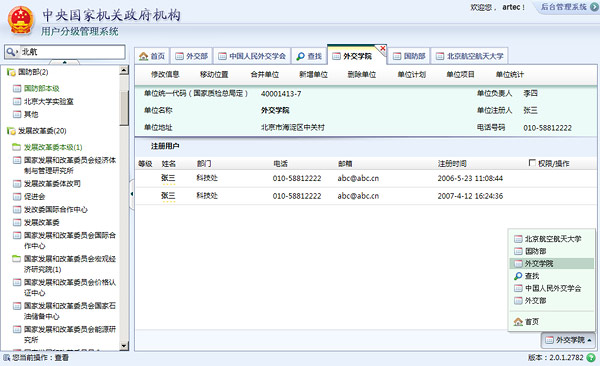Viewport: 600px width, 366px height.
Task: Open the 外交学院 tab switcher dropdown button
Action: point(568,340)
